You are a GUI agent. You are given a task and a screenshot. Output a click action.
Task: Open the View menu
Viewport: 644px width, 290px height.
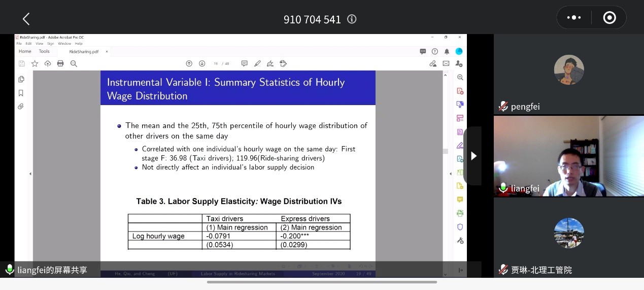pyautogui.click(x=39, y=44)
